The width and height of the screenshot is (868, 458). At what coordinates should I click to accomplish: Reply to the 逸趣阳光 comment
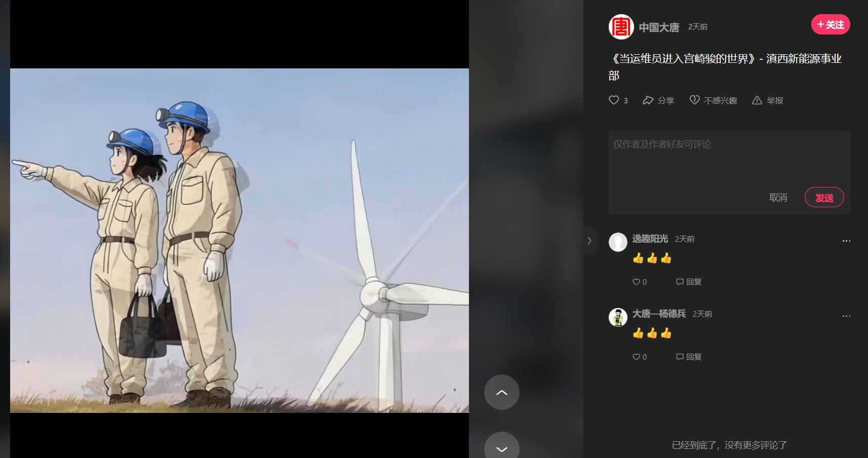click(x=689, y=282)
